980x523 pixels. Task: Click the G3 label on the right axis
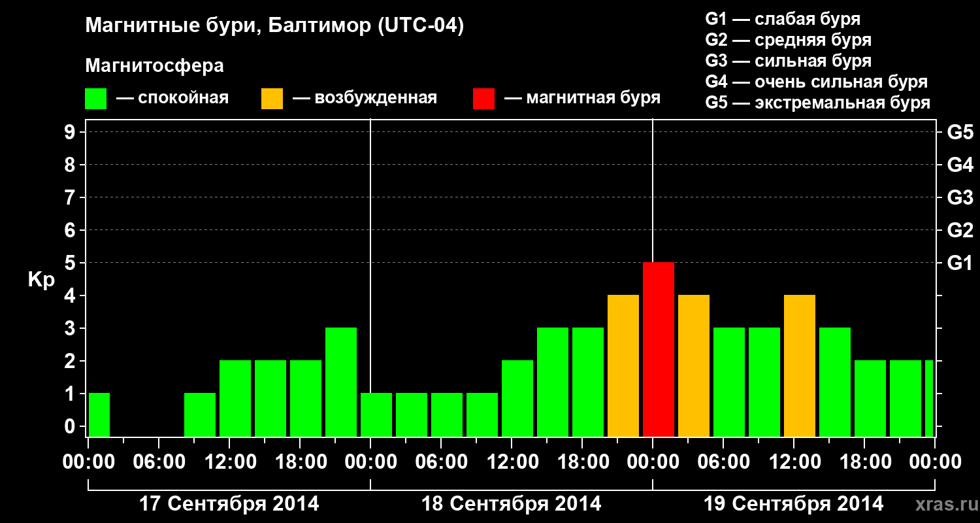[x=960, y=197]
